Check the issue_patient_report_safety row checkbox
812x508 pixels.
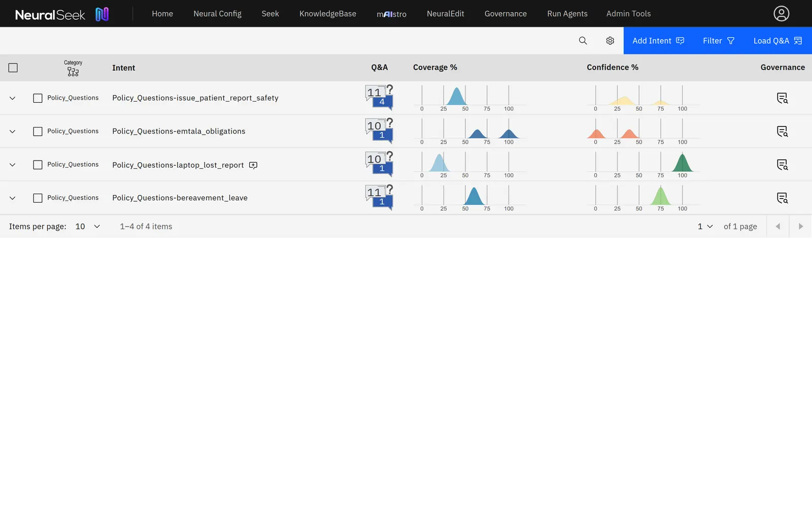(38, 98)
